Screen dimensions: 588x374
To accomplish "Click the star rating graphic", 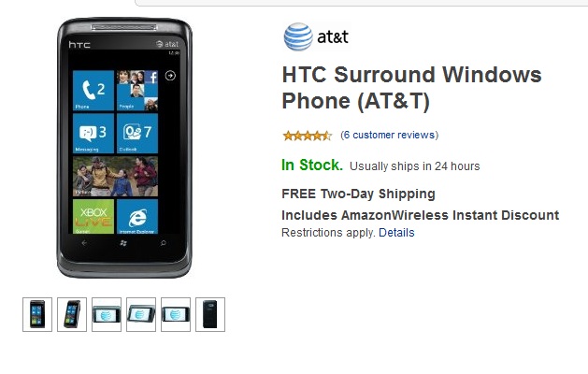I will pos(308,136).
